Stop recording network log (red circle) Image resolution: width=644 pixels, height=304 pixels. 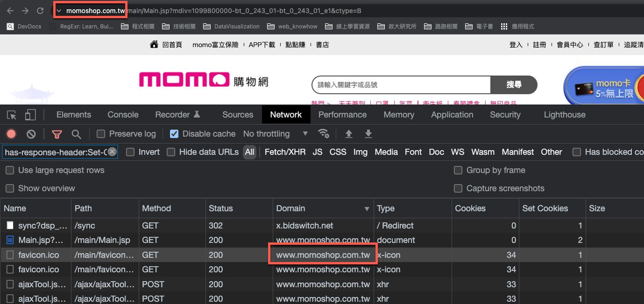(11, 134)
